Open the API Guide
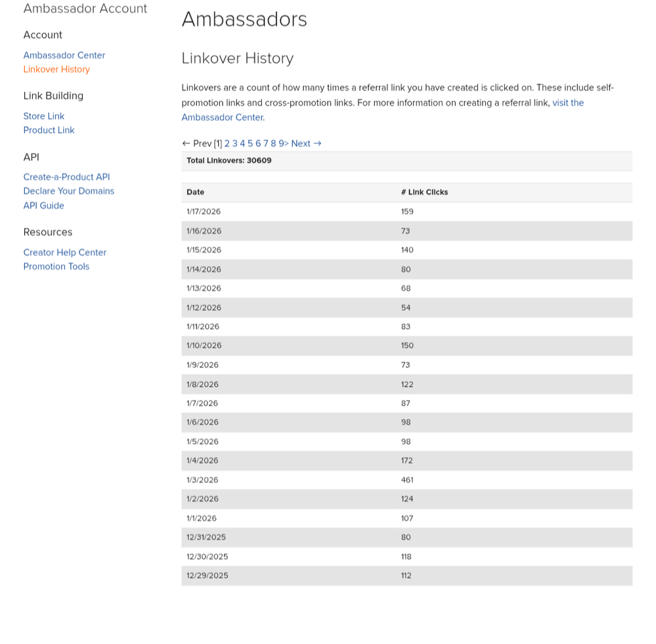656x644 pixels. coord(43,205)
